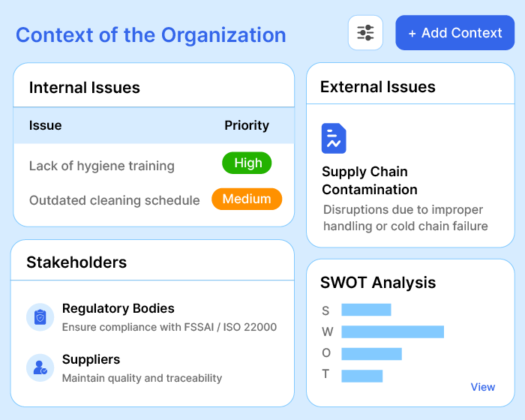Open the filter settings sliders icon
Viewport: 525px width, 420px height.
tap(365, 33)
